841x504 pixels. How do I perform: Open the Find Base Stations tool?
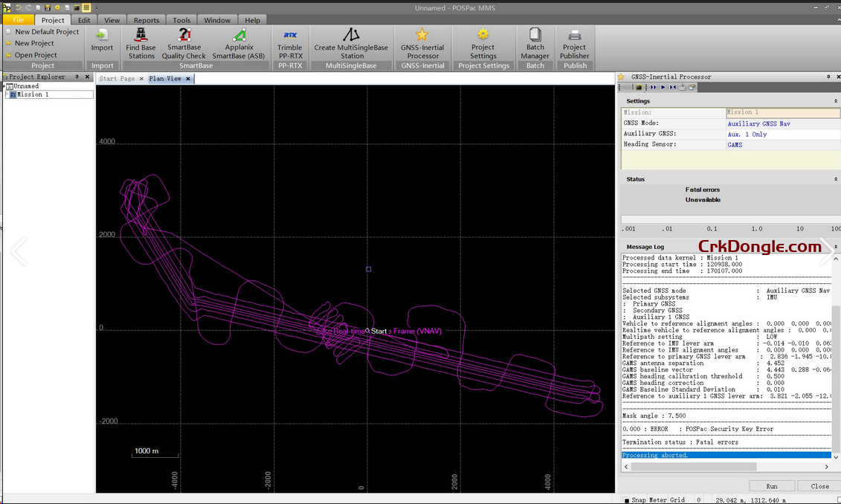141,45
